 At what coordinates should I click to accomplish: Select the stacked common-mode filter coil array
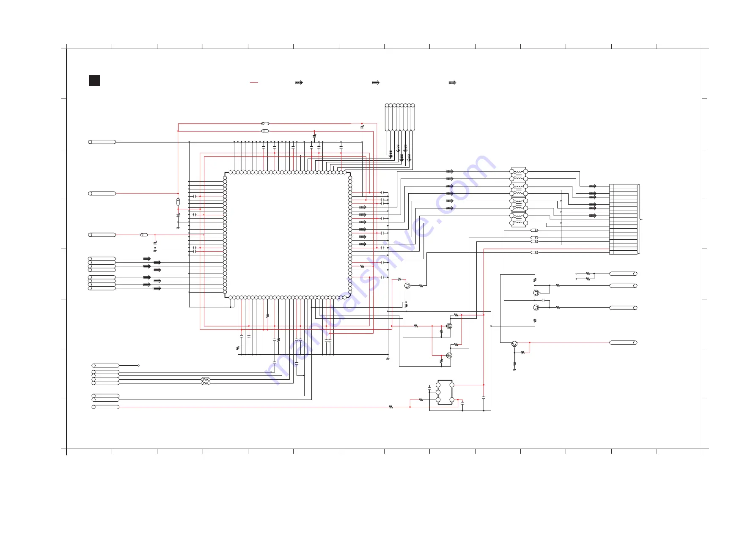pyautogui.click(x=519, y=197)
